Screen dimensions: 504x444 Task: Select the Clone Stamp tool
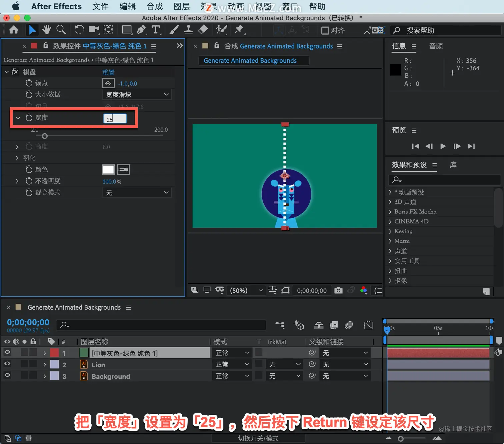tap(188, 30)
